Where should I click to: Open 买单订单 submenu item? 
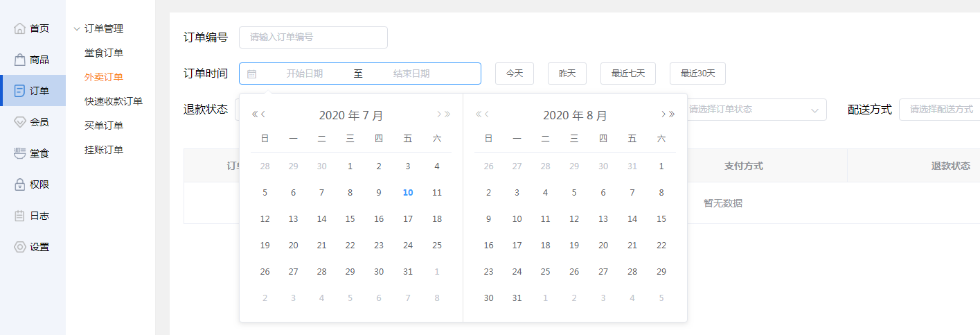[104, 126]
